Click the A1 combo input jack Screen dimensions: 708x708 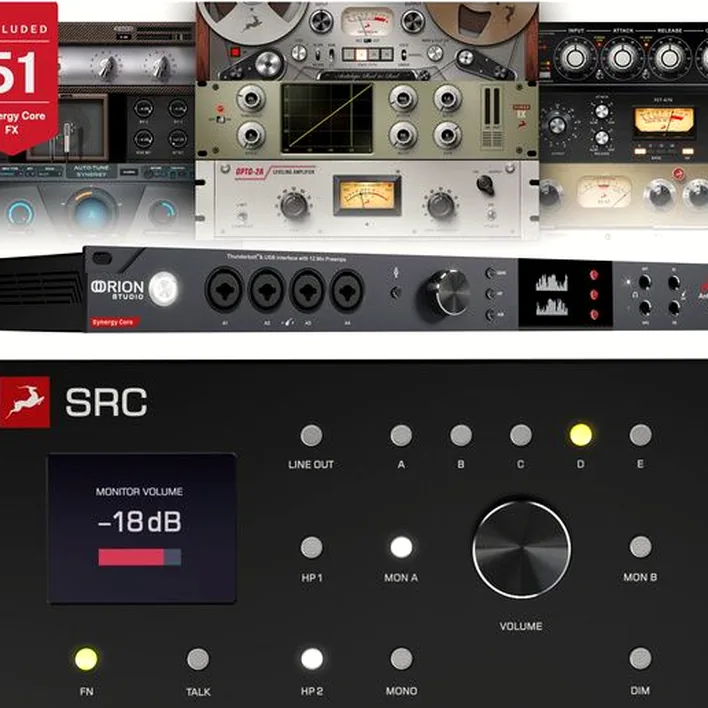point(224,291)
